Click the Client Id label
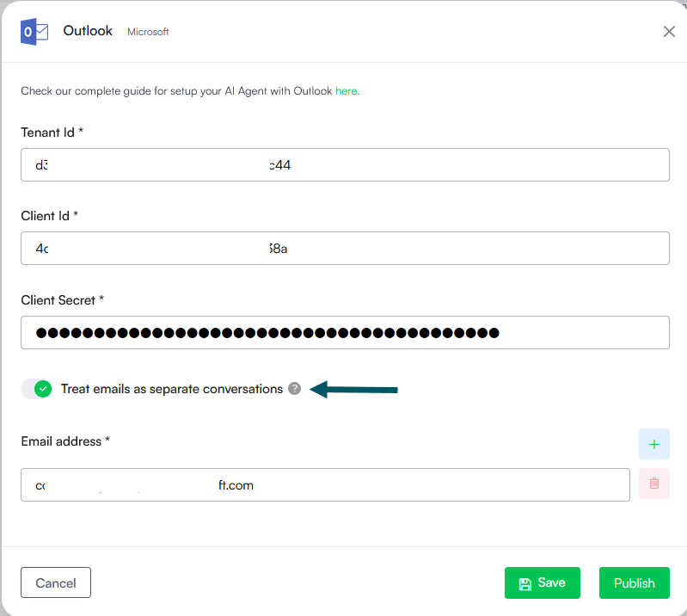 coord(49,216)
